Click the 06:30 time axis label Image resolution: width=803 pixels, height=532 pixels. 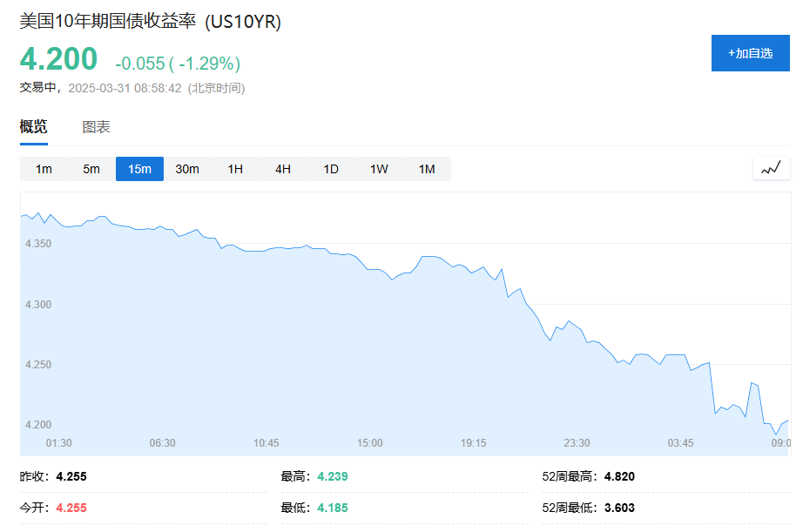(x=162, y=443)
